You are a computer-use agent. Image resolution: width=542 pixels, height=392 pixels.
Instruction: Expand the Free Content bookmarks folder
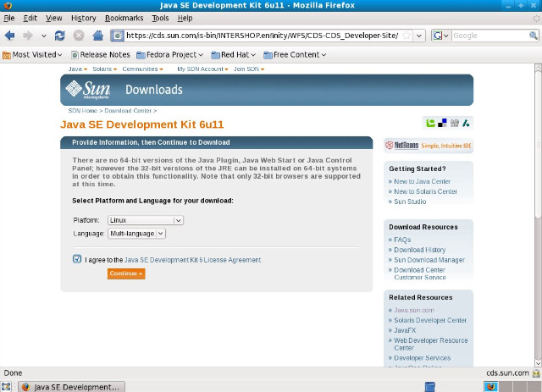[x=295, y=55]
